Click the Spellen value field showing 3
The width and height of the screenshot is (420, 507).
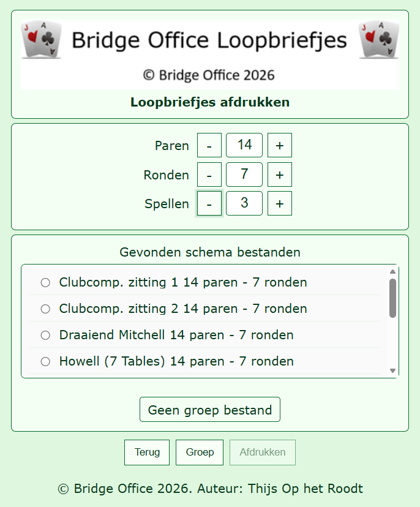coord(244,203)
